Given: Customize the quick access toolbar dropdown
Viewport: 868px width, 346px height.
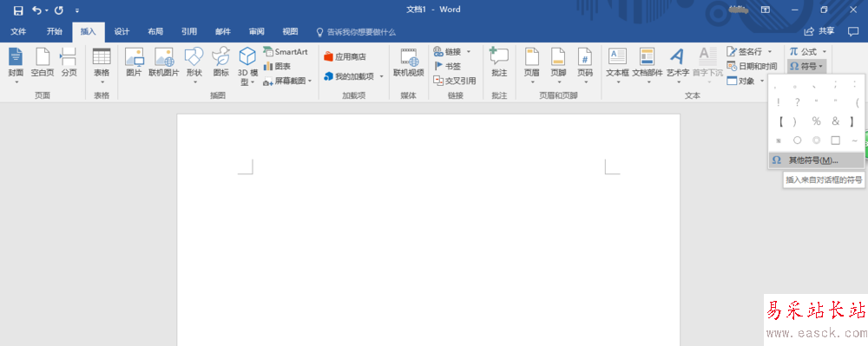Looking at the screenshot, I should (77, 10).
